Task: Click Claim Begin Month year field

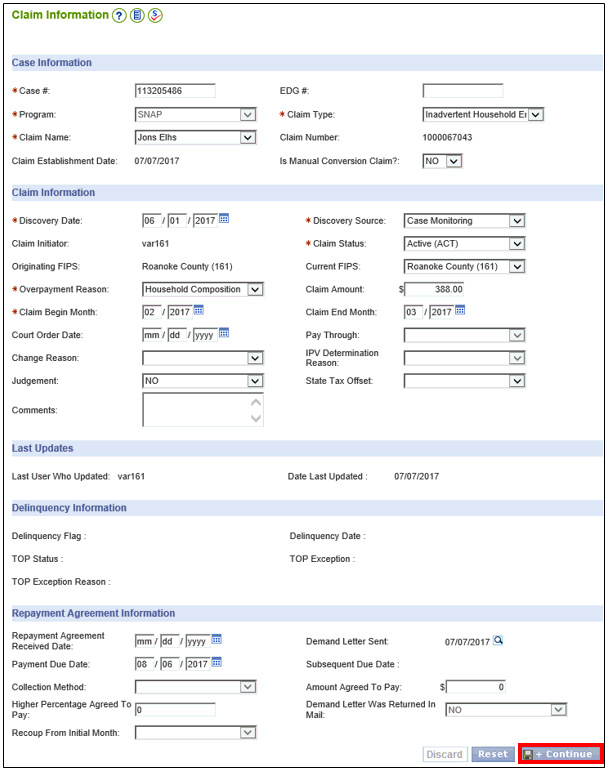Action: pyautogui.click(x=180, y=312)
